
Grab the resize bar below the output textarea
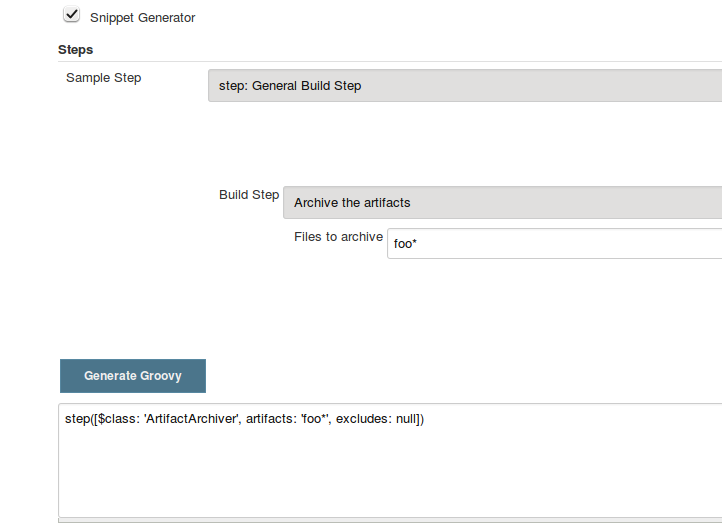[390, 521]
